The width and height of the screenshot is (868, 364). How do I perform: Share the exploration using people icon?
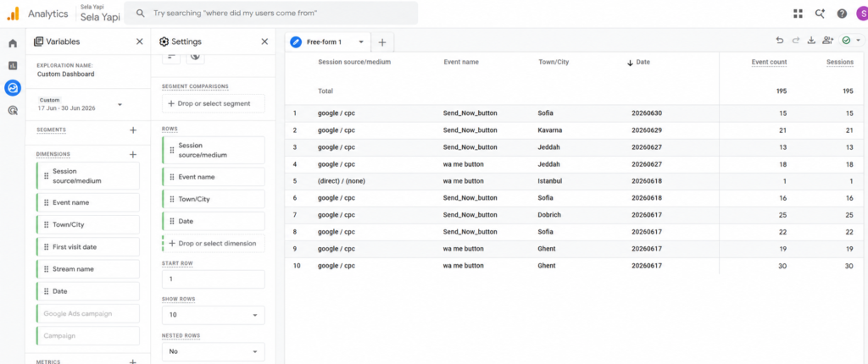(827, 41)
